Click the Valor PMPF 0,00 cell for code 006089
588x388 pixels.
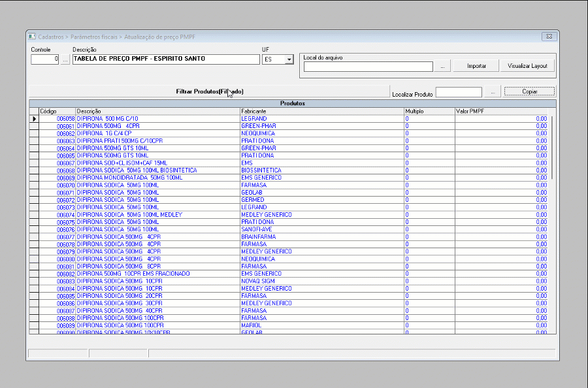[501, 325]
